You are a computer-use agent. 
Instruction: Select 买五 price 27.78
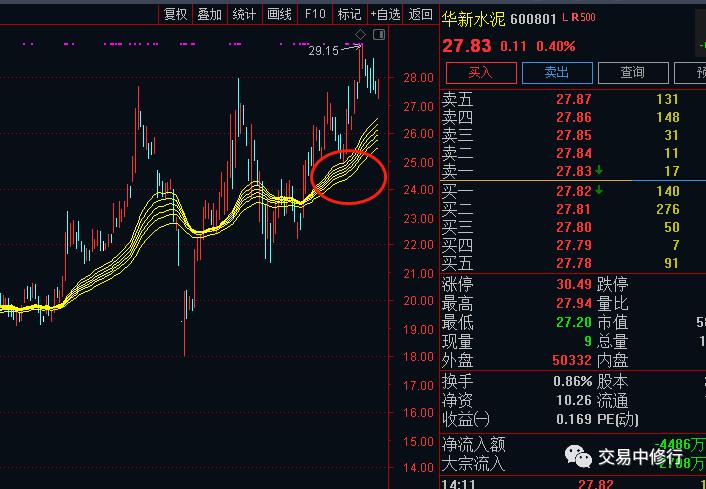(x=573, y=263)
